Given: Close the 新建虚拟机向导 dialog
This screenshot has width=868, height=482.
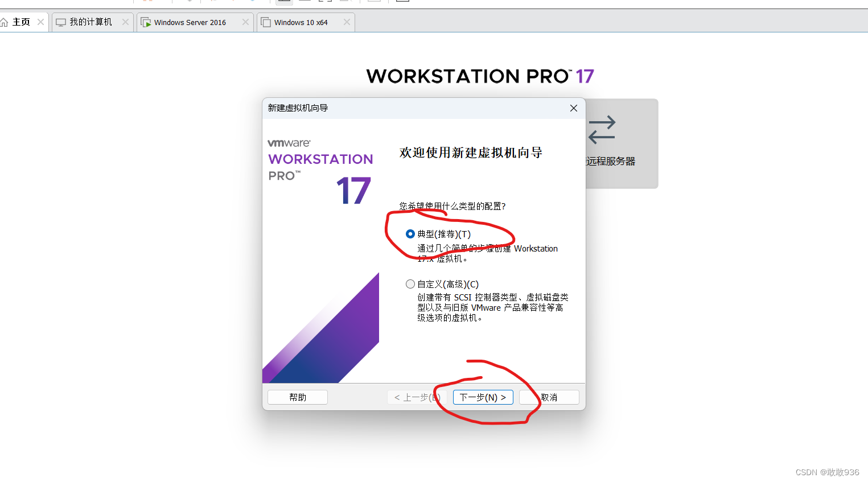Looking at the screenshot, I should click(574, 108).
